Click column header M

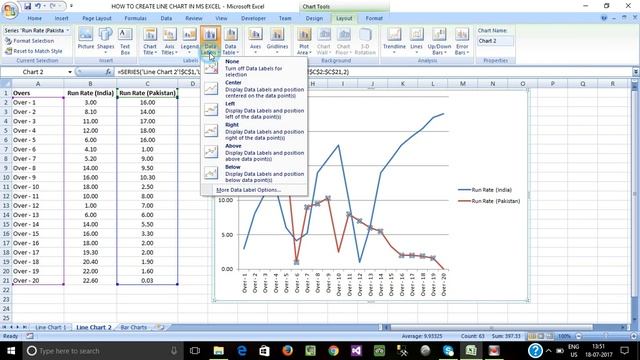click(462, 84)
